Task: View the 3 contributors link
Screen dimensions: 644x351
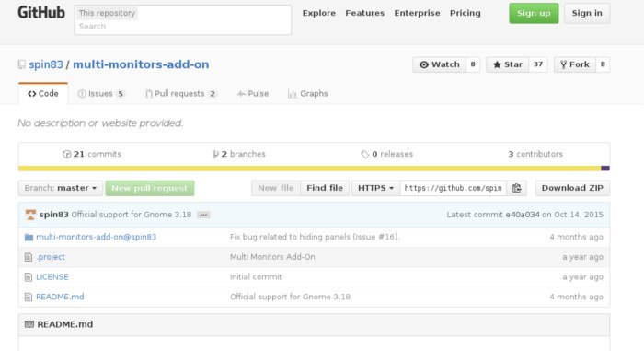Action: [535, 154]
